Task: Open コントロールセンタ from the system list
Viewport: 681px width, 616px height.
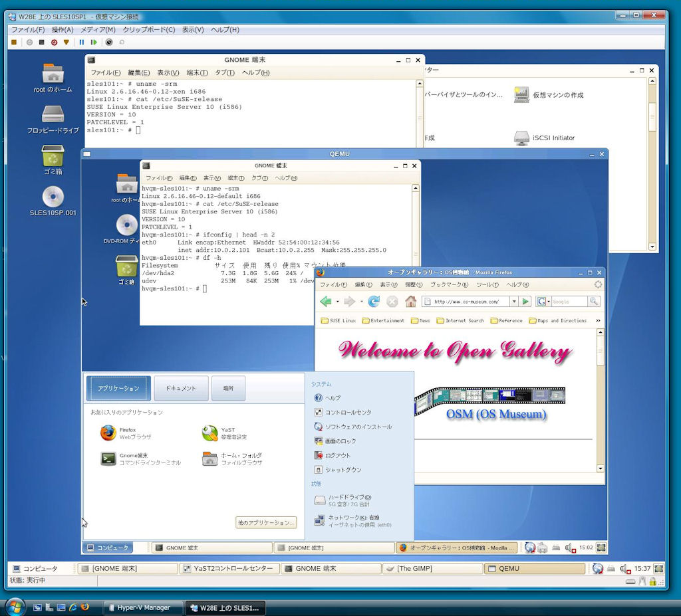Action: (342, 413)
